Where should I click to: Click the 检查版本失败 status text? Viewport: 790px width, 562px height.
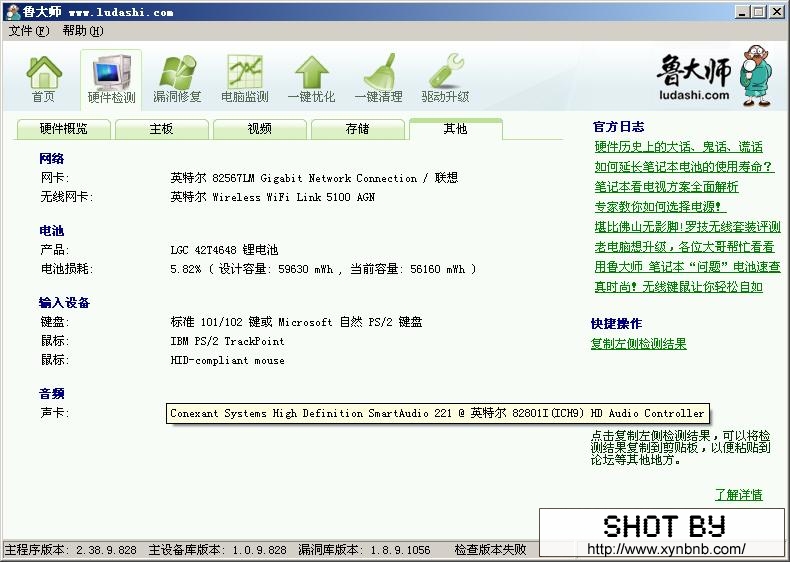point(490,549)
